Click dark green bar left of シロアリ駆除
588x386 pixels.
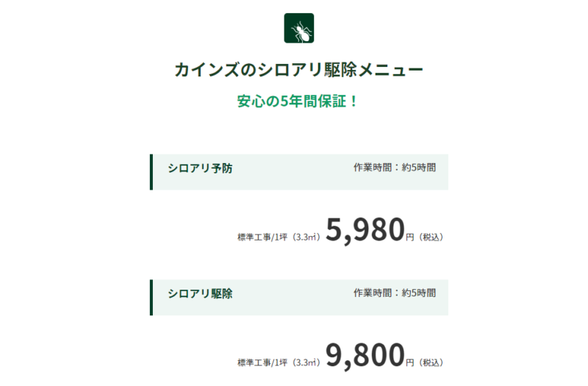[151, 298]
